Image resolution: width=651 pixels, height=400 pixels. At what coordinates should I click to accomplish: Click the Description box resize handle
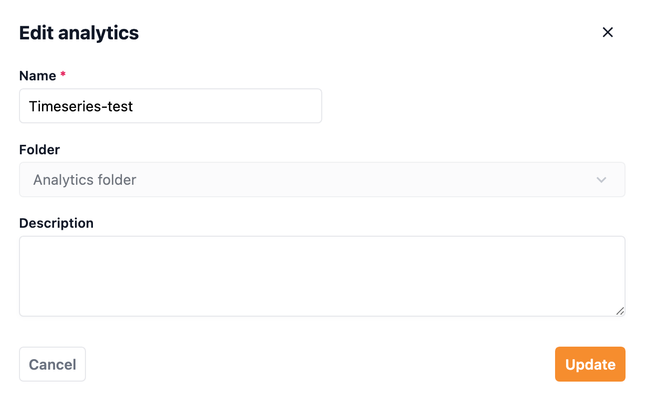pos(620,311)
